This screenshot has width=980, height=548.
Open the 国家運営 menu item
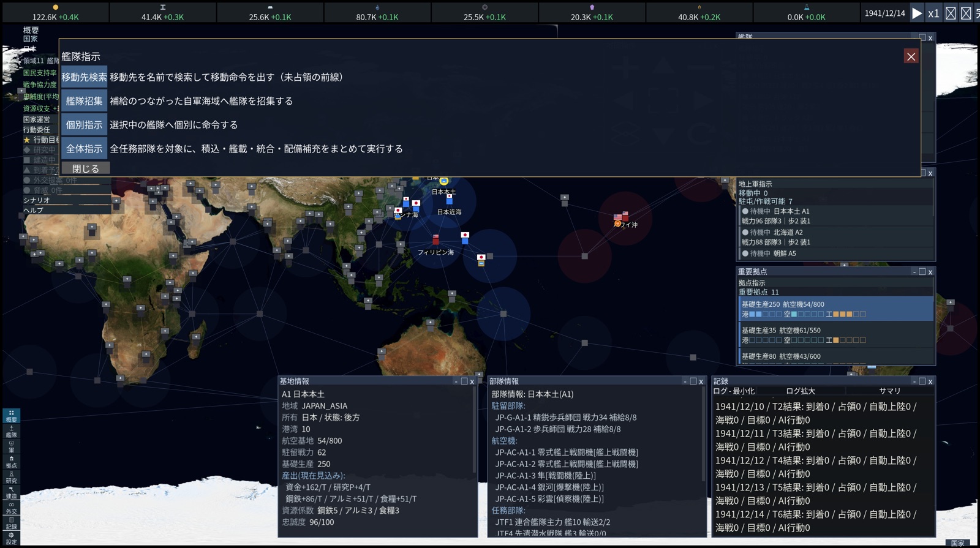tap(37, 119)
